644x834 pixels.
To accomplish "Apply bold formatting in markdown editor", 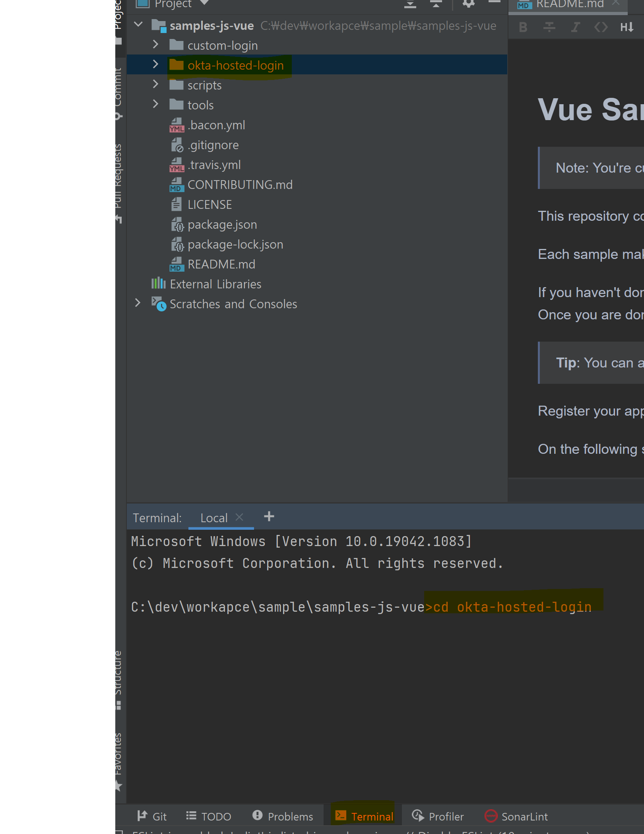I will pyautogui.click(x=523, y=27).
